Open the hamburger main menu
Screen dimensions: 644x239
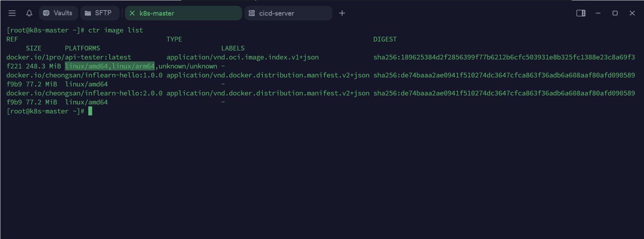pos(12,13)
